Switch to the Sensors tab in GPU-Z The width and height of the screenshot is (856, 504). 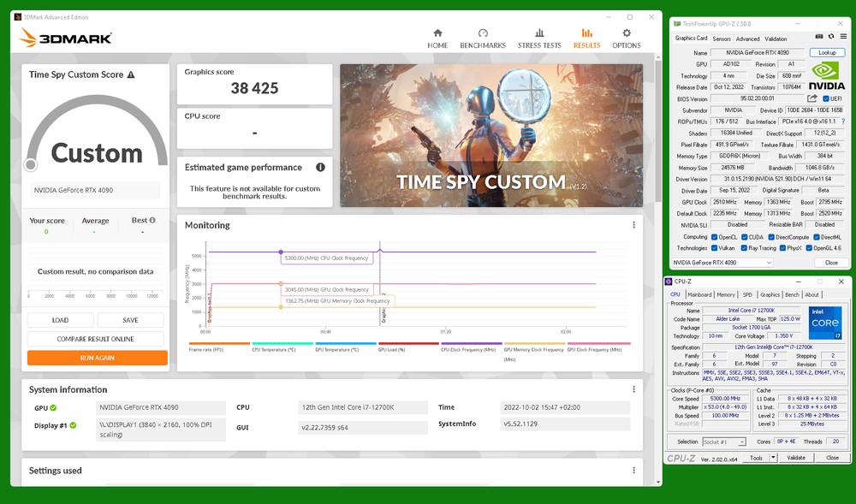coord(721,39)
